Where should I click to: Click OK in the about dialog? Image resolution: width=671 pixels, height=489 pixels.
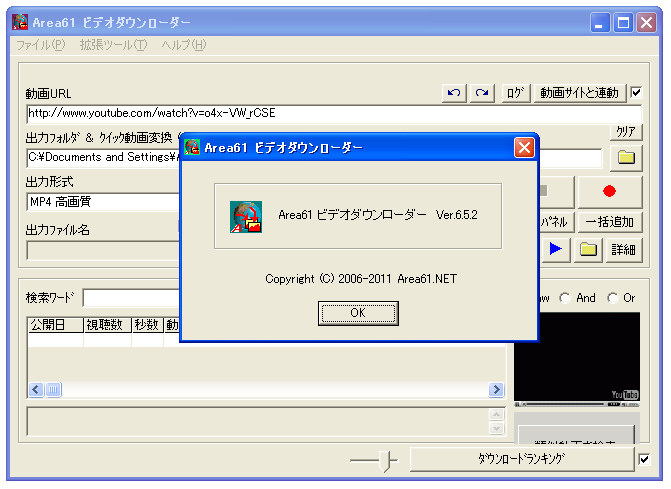(358, 313)
